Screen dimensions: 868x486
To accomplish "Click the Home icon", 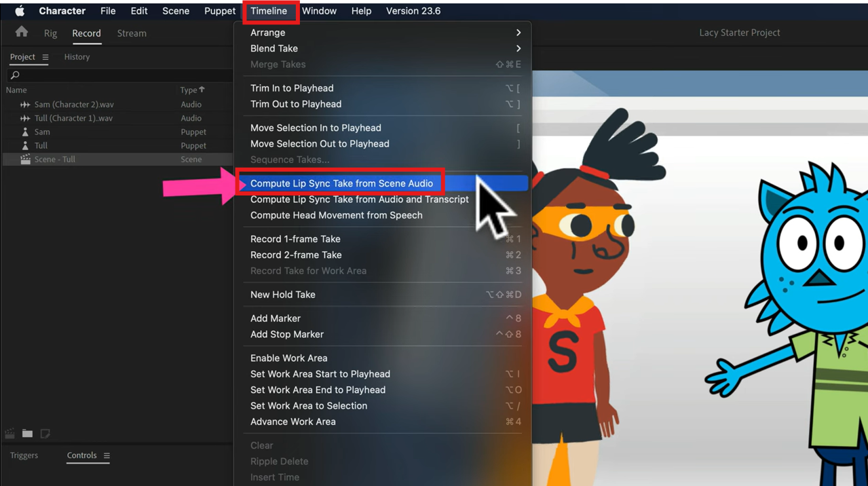I will tap(22, 32).
